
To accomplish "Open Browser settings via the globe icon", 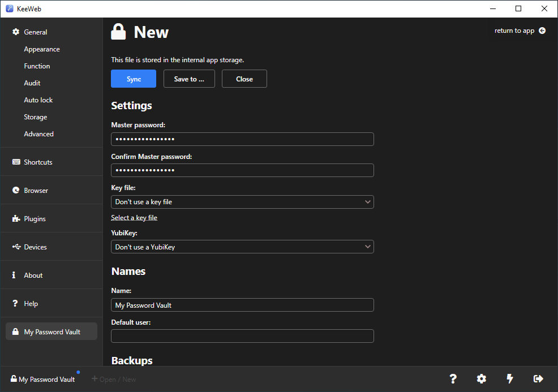I will pos(15,190).
